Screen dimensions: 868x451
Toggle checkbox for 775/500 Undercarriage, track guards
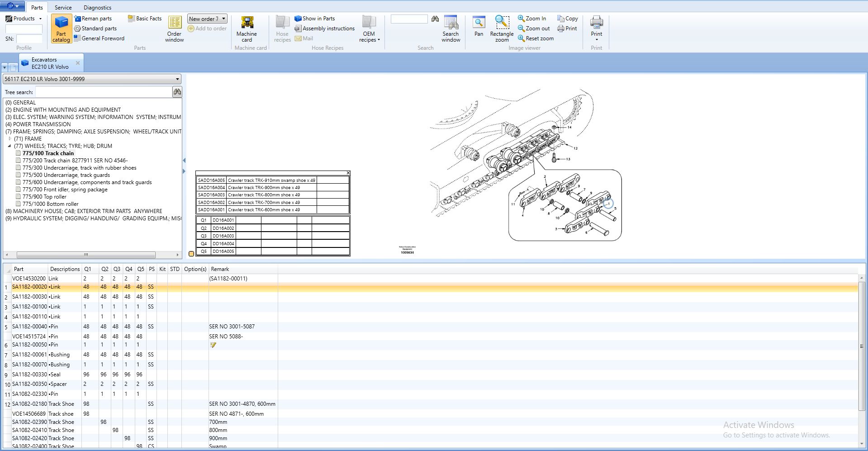pyautogui.click(x=18, y=175)
